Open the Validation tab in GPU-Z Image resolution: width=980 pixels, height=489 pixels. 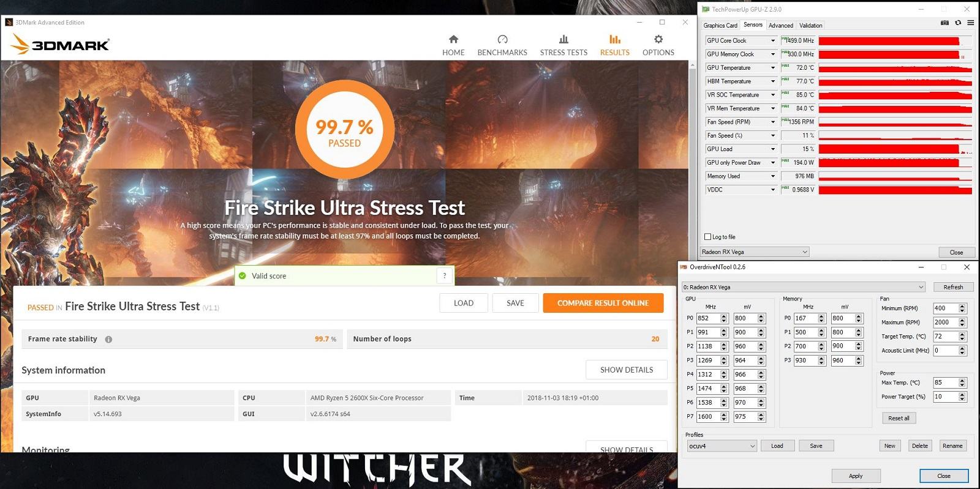810,25
